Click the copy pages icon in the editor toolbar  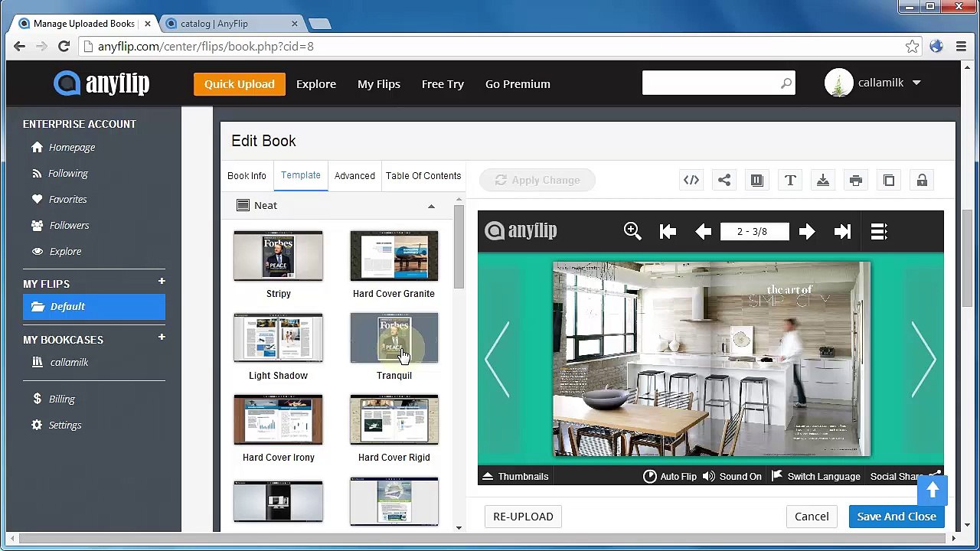click(889, 180)
